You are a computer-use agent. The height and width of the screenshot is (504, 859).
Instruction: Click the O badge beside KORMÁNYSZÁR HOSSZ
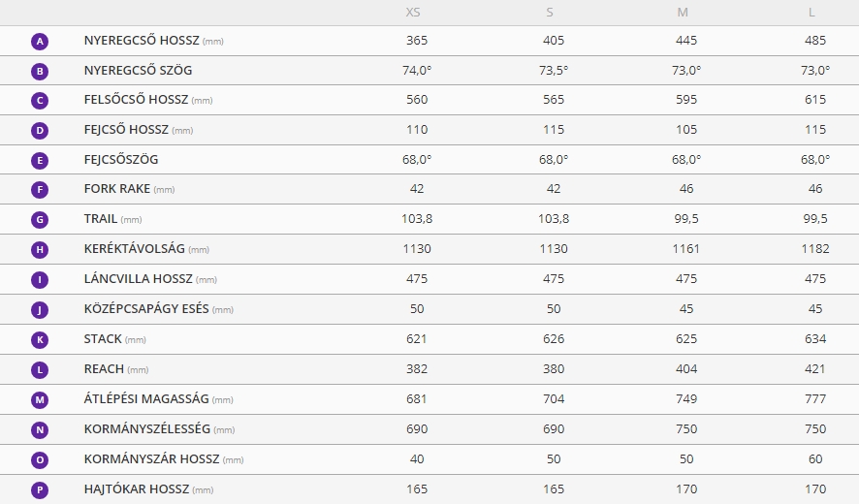(40, 459)
